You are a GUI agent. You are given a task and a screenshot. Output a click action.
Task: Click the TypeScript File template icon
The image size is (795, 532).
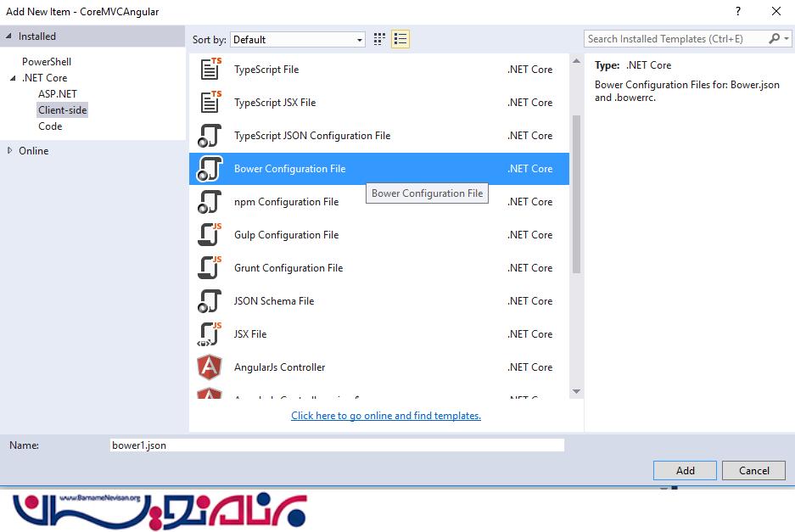[210, 70]
